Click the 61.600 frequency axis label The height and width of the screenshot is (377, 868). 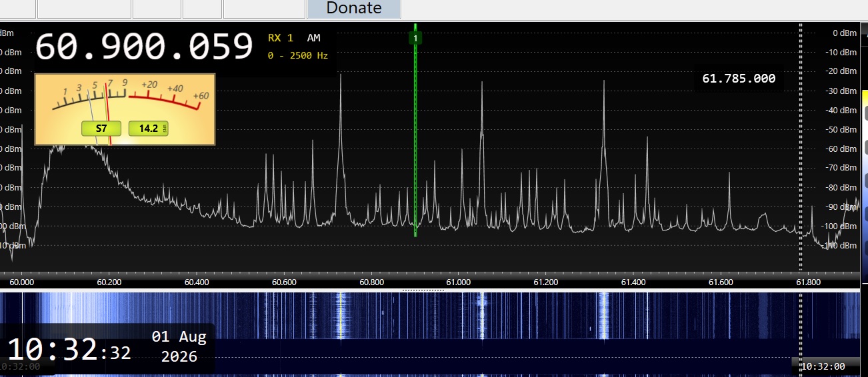coord(721,282)
